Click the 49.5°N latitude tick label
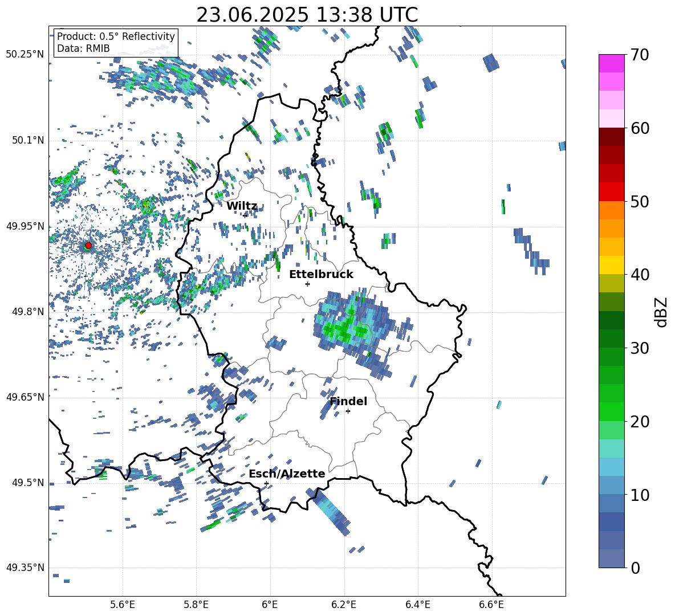The image size is (675, 616). coord(28,482)
